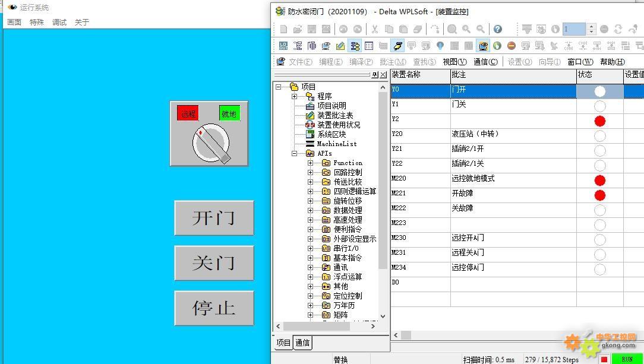Screen dimensions: 644x364
Task: Toggle the Y1 门关 status circle
Action: point(599,106)
